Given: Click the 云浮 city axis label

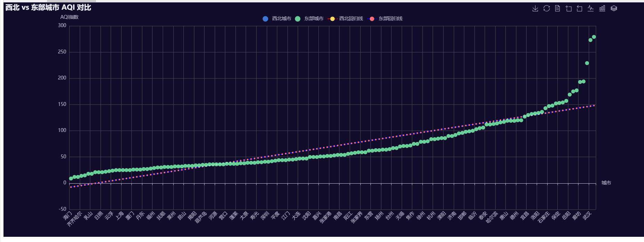Looking at the screenshot, I should 109,216.
